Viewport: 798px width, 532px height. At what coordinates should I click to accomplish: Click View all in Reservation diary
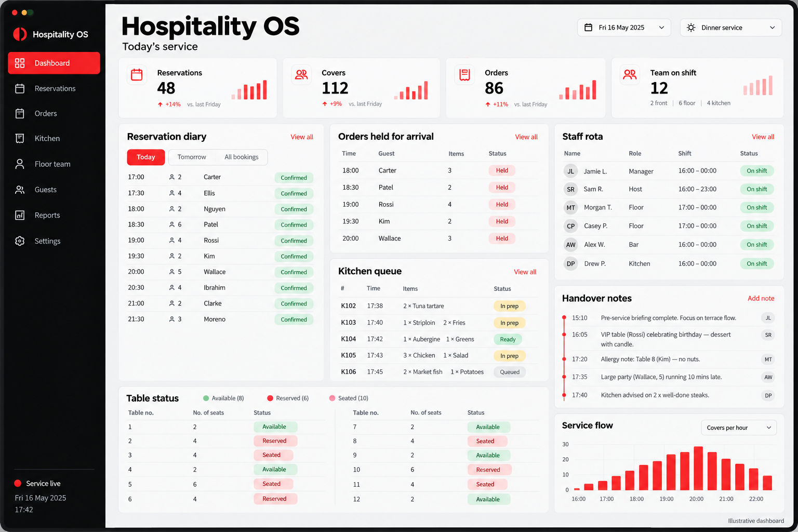coord(302,137)
